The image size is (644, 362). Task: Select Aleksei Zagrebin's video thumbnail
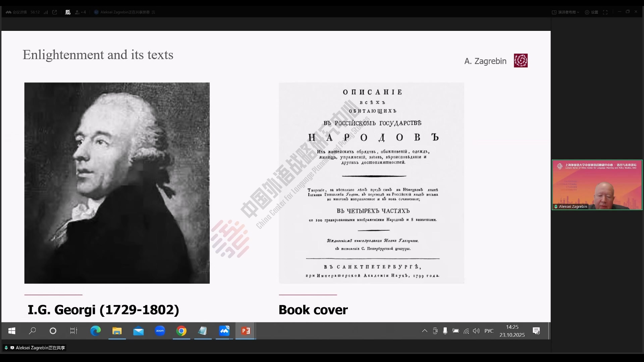tap(597, 185)
